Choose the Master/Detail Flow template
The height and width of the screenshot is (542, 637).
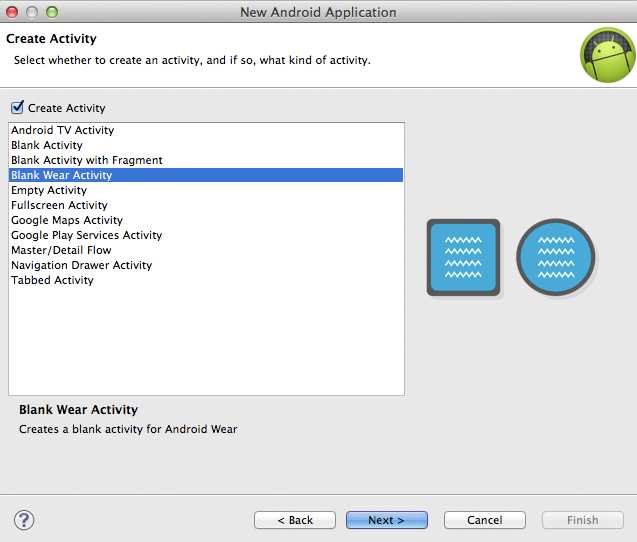[206, 250]
